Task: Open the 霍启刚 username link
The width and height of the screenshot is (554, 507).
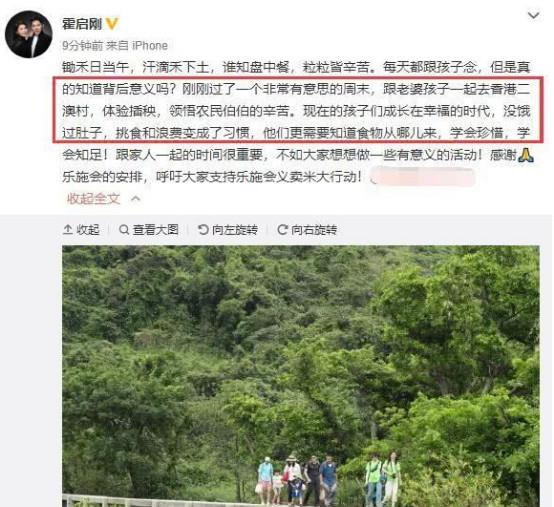Action: [x=82, y=24]
